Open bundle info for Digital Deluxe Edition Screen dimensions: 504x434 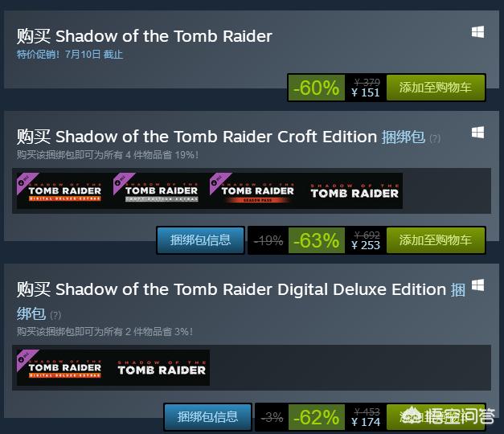point(207,416)
